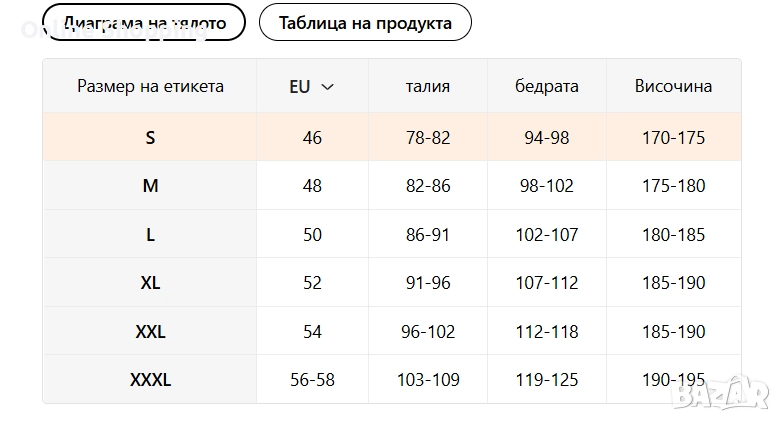Image resolution: width=781 pixels, height=422 pixels.
Task: Select the L size row label
Action: click(x=150, y=235)
